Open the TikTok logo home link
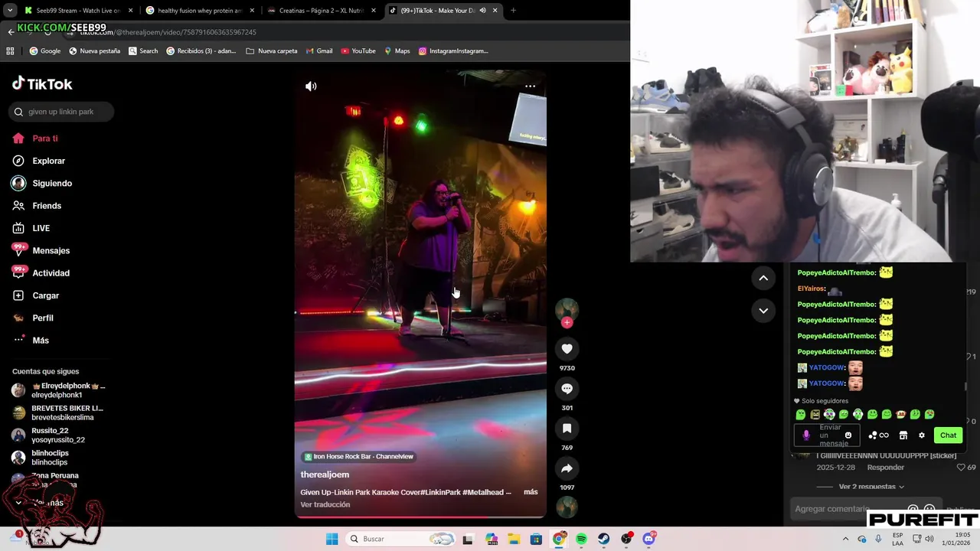Image resolution: width=980 pixels, height=551 pixels. pos(42,84)
